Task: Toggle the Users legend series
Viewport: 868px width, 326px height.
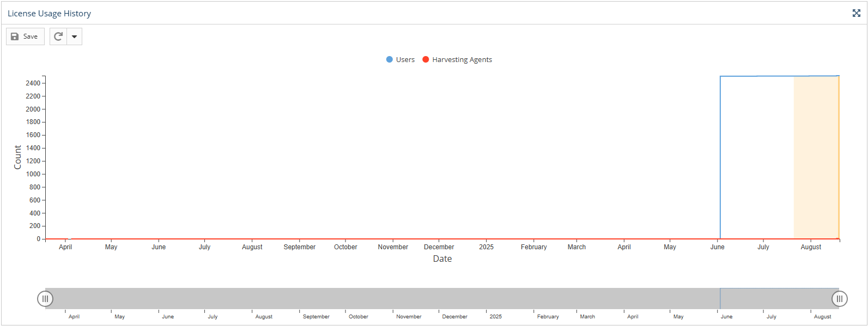Action: [x=400, y=60]
